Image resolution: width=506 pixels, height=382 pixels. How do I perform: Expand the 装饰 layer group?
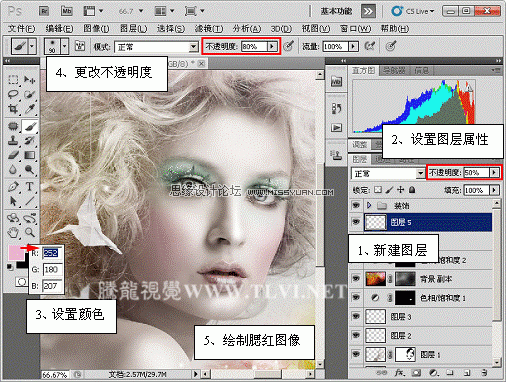click(369, 205)
